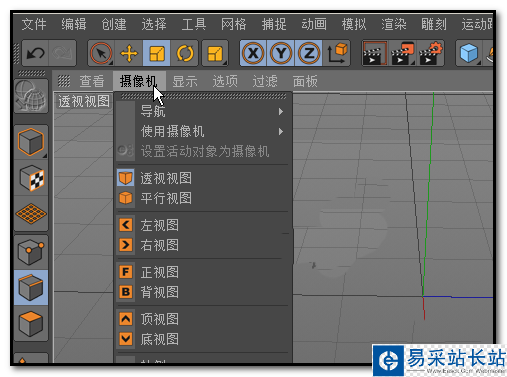Toggle the Z axis lock
This screenshot has height=377, width=507.
click(309, 53)
